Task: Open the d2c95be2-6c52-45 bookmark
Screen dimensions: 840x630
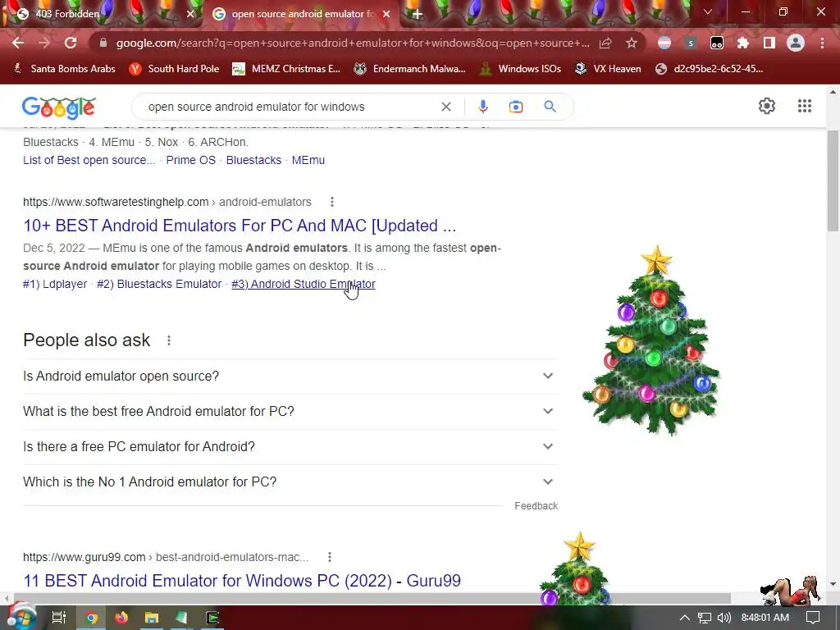Action: [x=710, y=69]
